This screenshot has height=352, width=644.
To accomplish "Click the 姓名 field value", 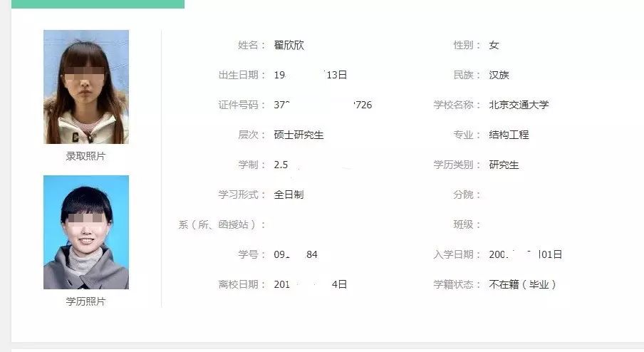I will [x=289, y=45].
